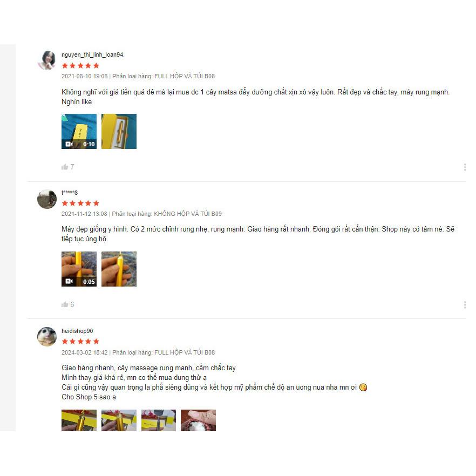Click nguyen_thi_linh_loan94 profile avatar

click(x=47, y=60)
